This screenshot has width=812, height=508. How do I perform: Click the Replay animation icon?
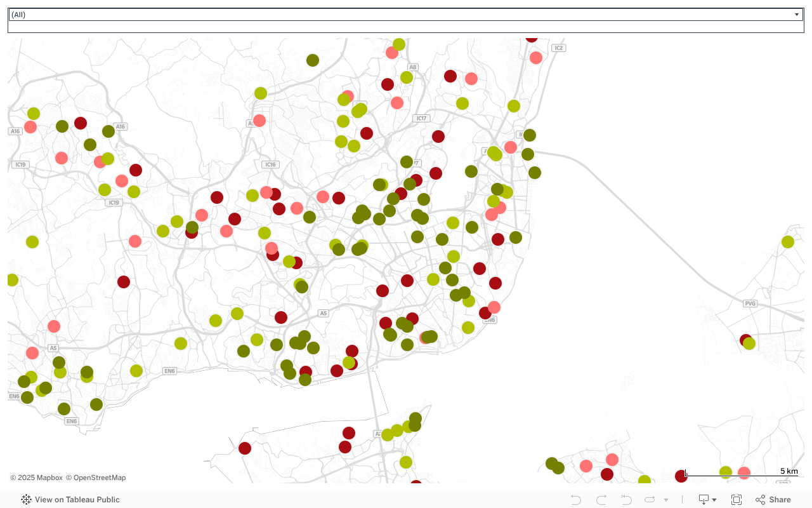point(626,500)
